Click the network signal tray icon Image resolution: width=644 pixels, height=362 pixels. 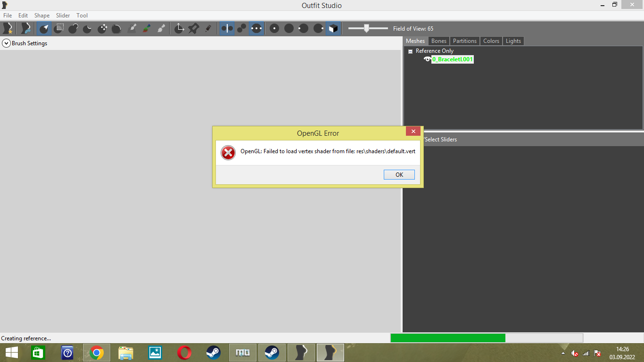tap(586, 353)
